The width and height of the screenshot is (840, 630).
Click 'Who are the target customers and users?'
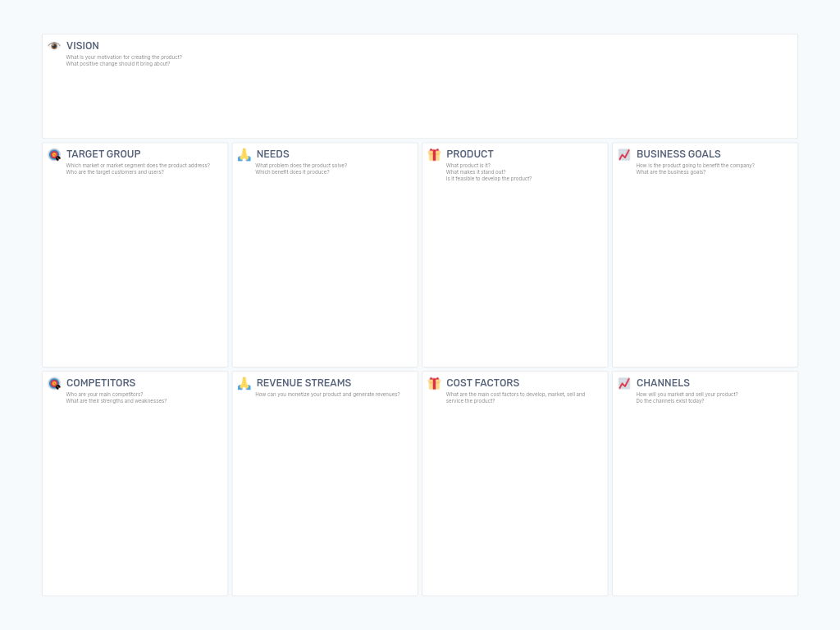(115, 172)
